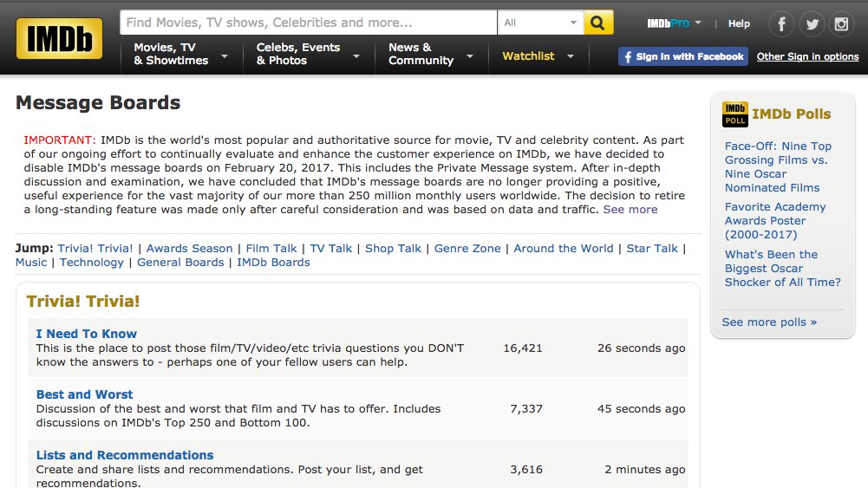Screen dimensions: 868x488
Task: Click the IMDb Polls heading
Action: point(791,114)
